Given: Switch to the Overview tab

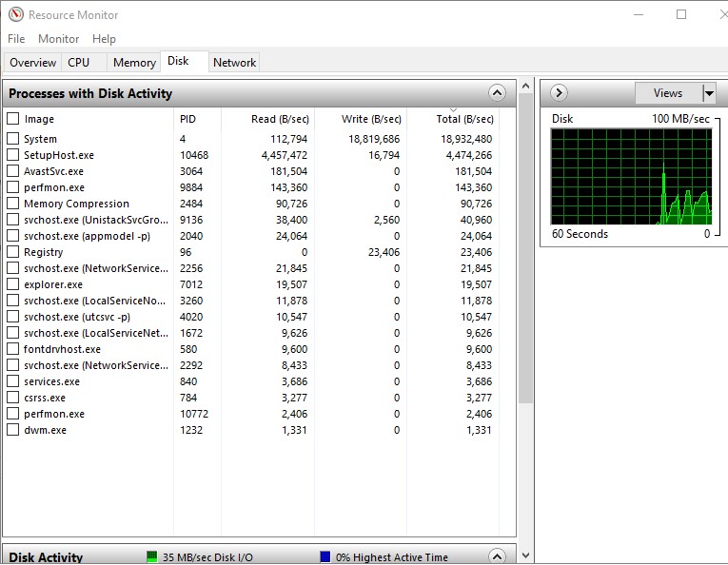Looking at the screenshot, I should click(32, 62).
